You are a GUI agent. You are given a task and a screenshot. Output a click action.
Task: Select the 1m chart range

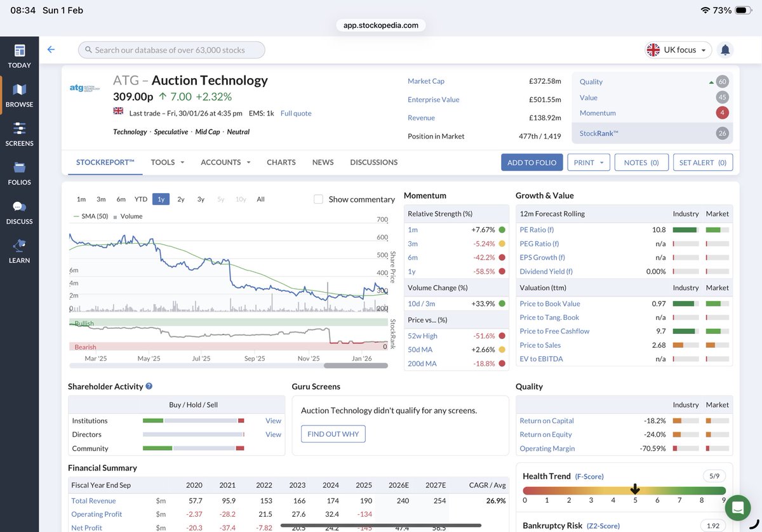[x=81, y=199]
